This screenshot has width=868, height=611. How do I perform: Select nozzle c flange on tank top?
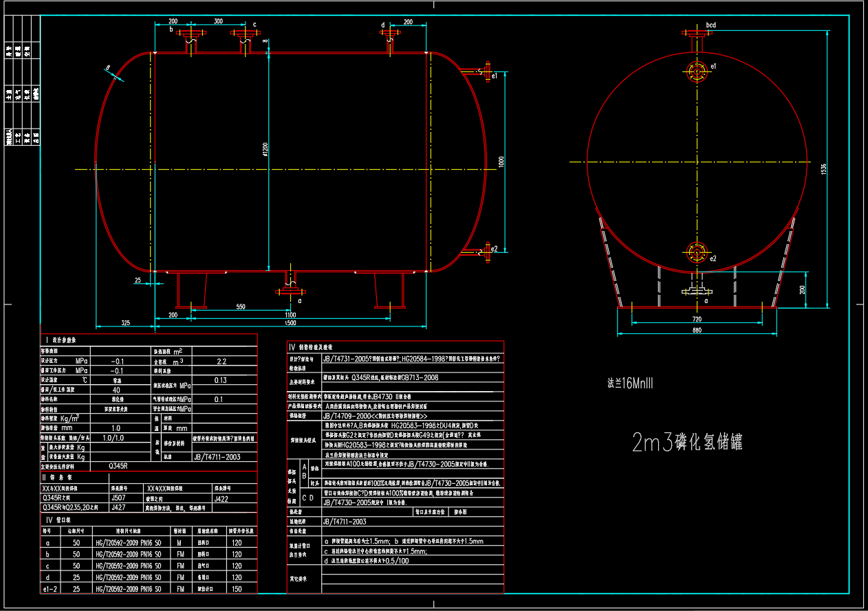pos(243,32)
